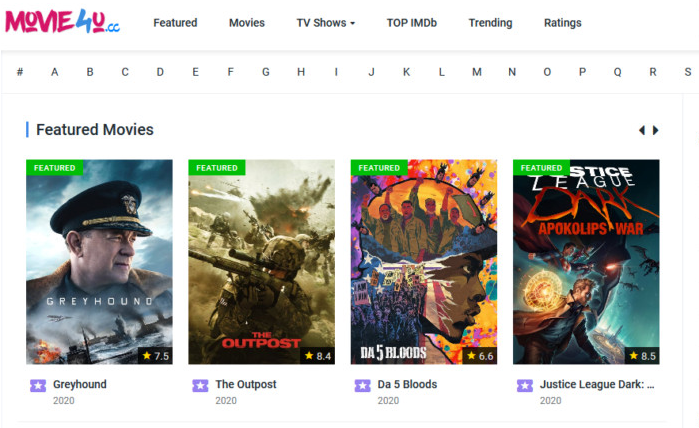Filter titles starting with letter S
The height and width of the screenshot is (428, 699).
point(688,72)
